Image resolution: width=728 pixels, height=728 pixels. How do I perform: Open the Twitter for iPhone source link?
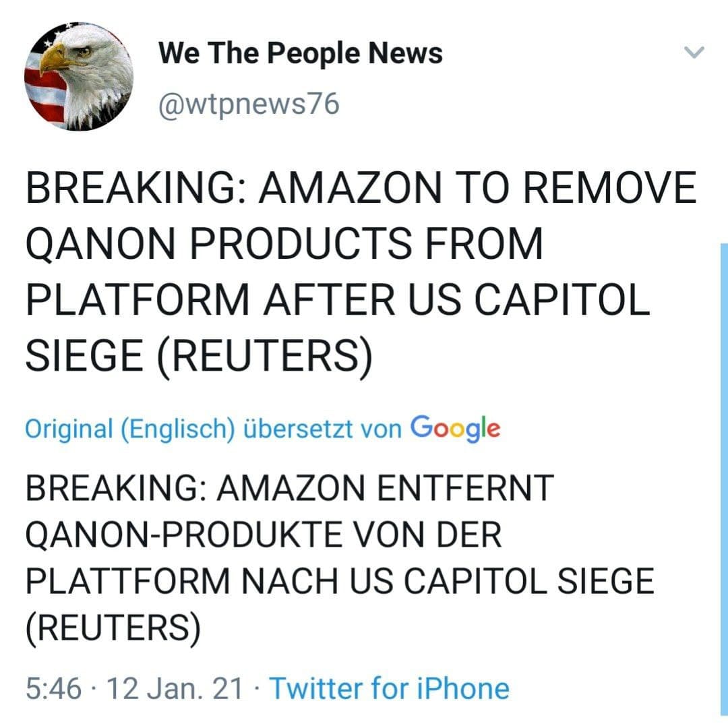tap(389, 688)
